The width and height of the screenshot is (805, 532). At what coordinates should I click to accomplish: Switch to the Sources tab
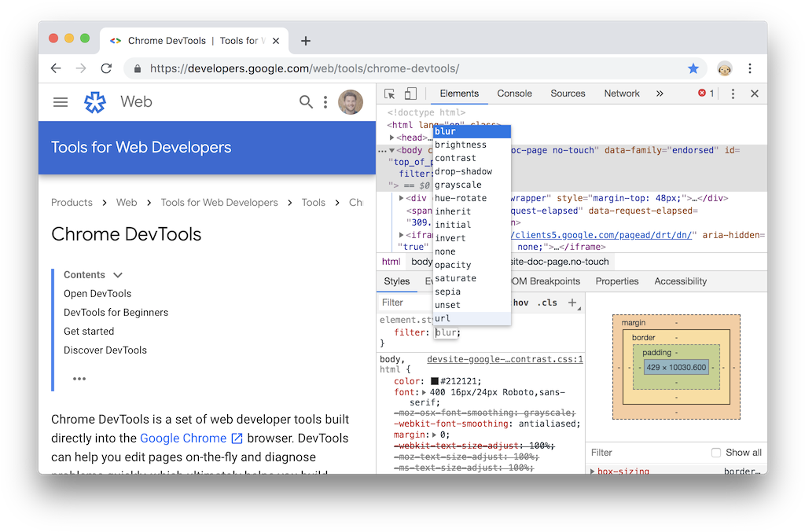pyautogui.click(x=568, y=94)
